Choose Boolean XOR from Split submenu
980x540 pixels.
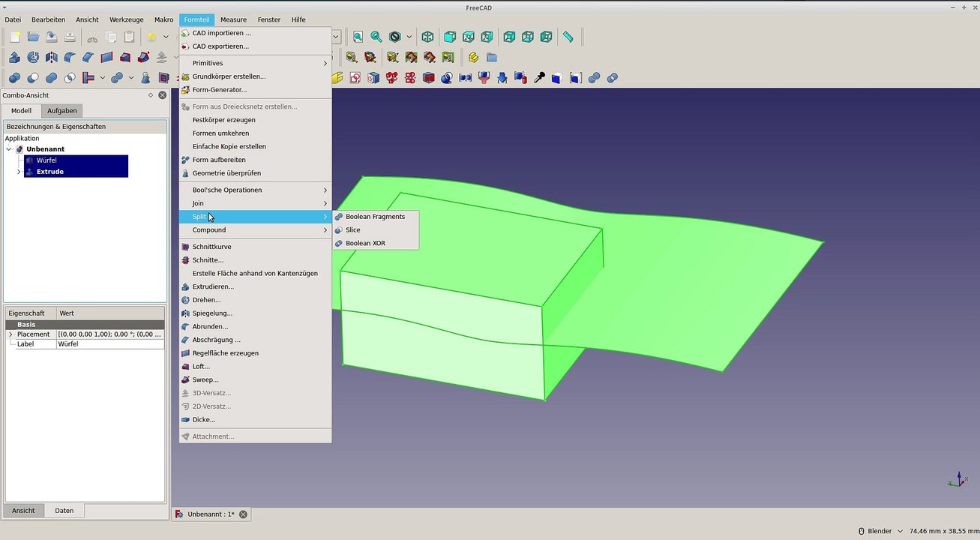(x=376, y=243)
